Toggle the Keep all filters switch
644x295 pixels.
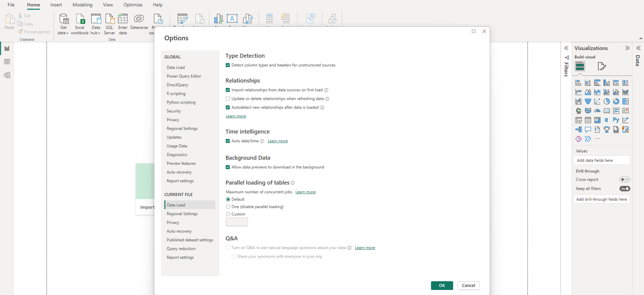(x=624, y=189)
